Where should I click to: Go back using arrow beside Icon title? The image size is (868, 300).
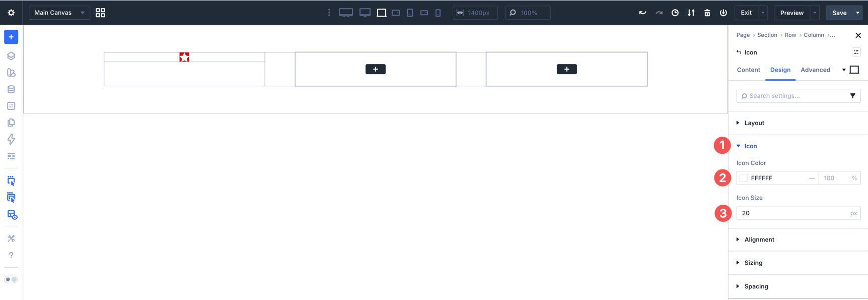click(x=739, y=52)
